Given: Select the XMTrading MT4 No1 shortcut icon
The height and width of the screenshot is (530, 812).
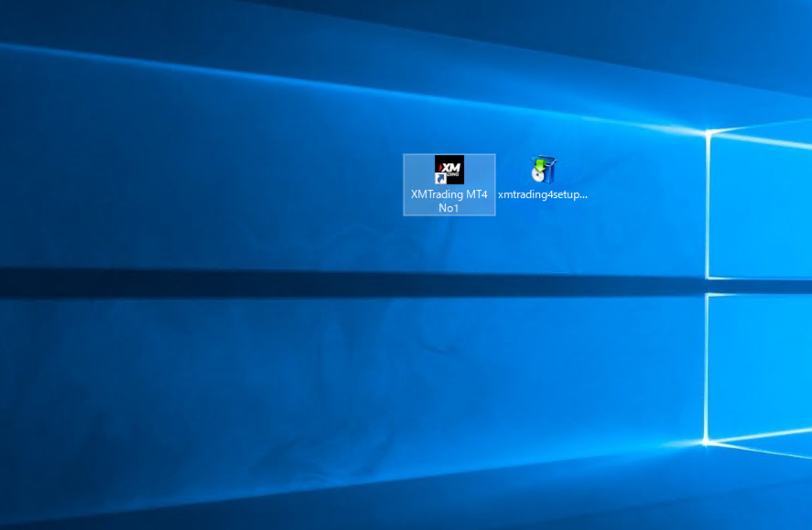Looking at the screenshot, I should point(449,170).
